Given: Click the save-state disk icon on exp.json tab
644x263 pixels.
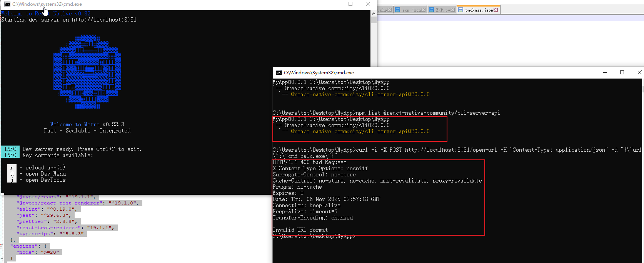Looking at the screenshot, I should [398, 10].
